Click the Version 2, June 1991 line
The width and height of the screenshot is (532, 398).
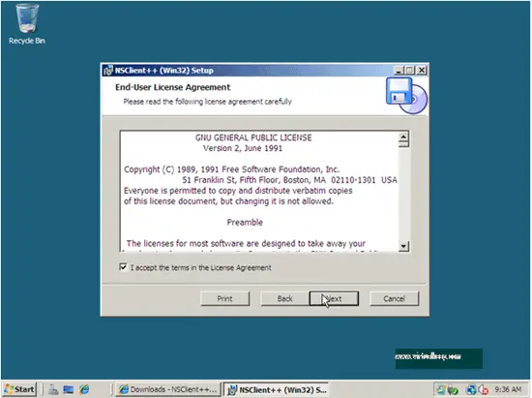click(x=243, y=148)
